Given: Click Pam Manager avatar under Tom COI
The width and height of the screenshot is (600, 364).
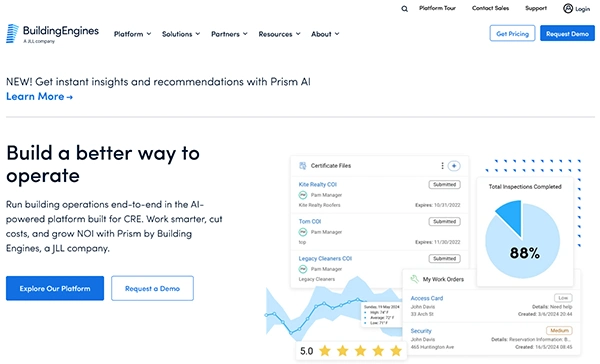Looking at the screenshot, I should [x=303, y=232].
